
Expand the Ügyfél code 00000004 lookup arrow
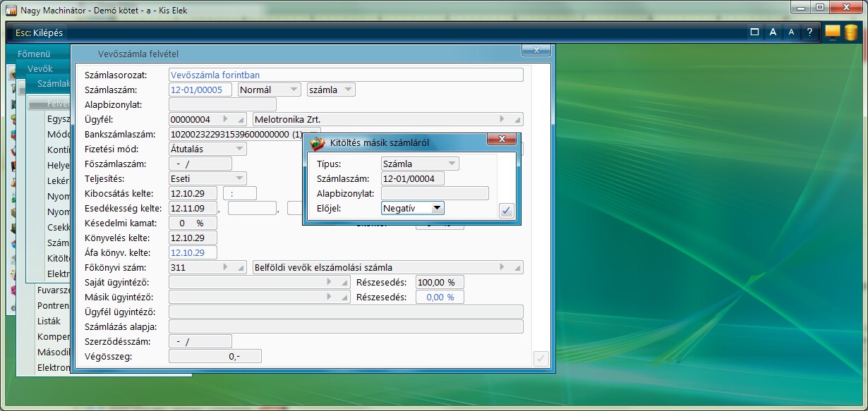pos(226,119)
